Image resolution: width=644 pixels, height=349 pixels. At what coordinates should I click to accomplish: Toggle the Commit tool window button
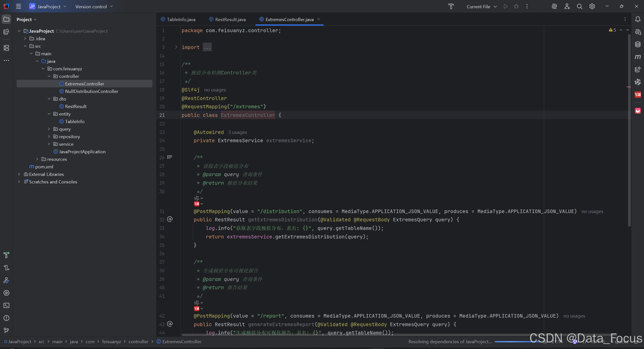(x=6, y=32)
